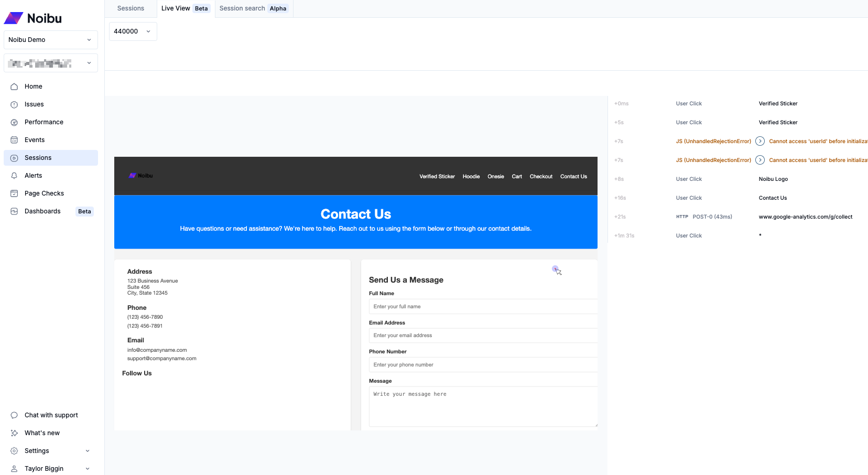
Task: Switch to the Session search Alpha tab
Action: tap(253, 8)
